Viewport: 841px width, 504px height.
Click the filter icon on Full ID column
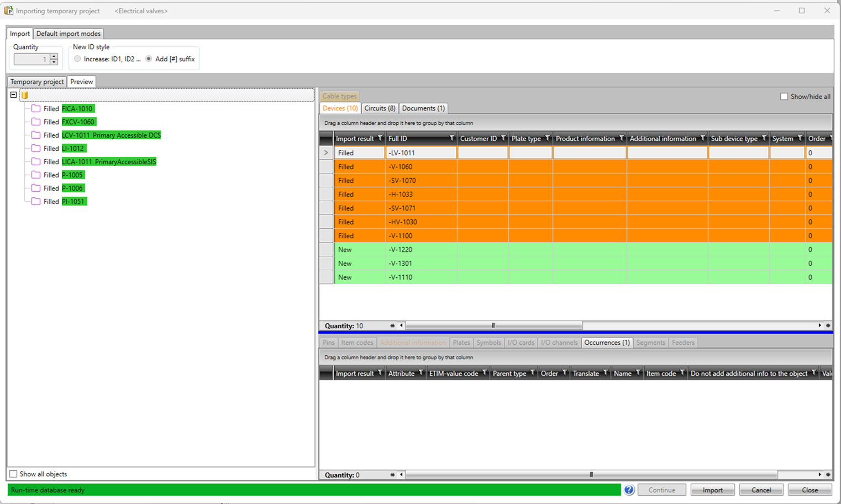[451, 138]
